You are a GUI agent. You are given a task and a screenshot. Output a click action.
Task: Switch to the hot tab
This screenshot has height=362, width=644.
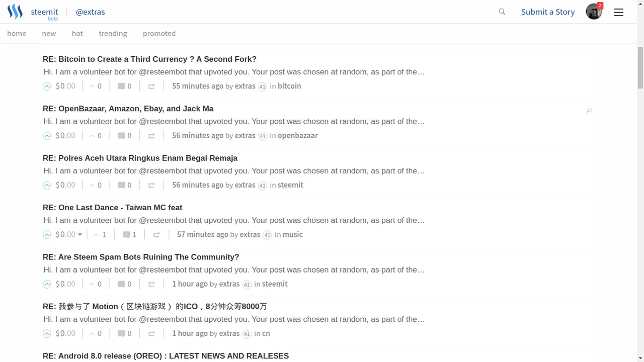tap(77, 33)
